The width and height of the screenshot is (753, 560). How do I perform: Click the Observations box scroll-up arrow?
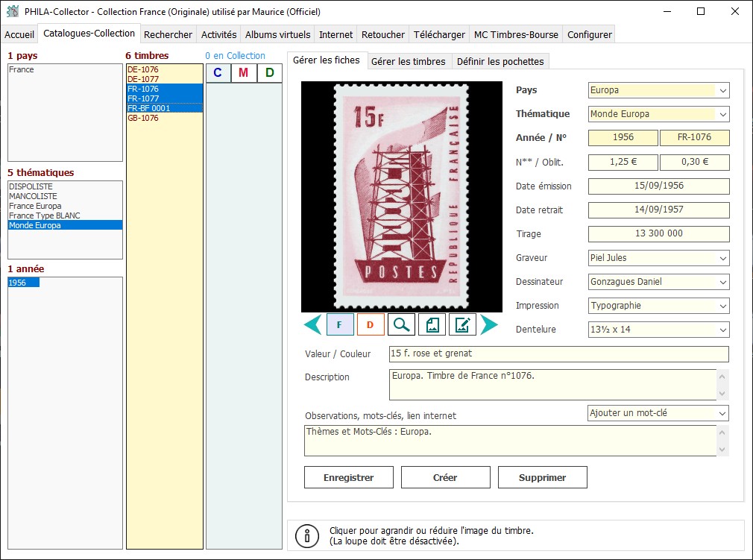click(x=722, y=432)
